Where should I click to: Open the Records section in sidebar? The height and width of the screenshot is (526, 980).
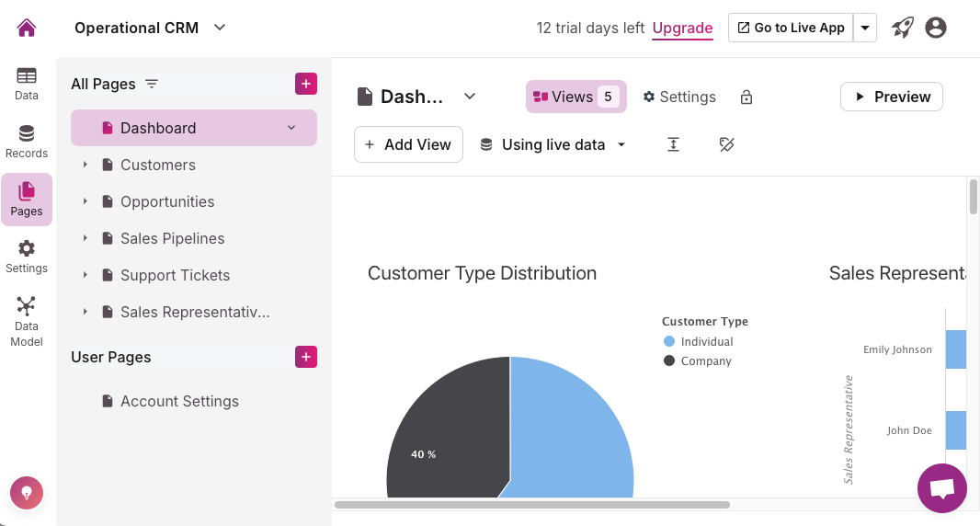coord(27,142)
